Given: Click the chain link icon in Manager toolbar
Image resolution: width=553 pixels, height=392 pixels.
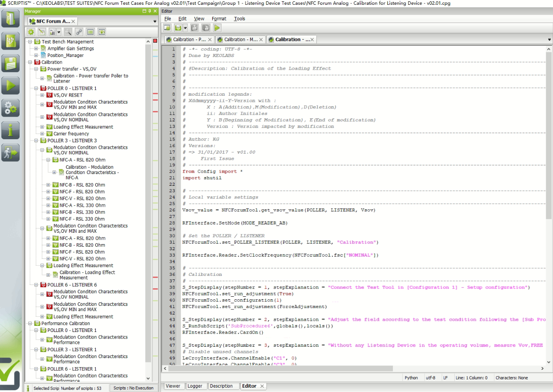Looking at the screenshot, I should pyautogui.click(x=79, y=32).
